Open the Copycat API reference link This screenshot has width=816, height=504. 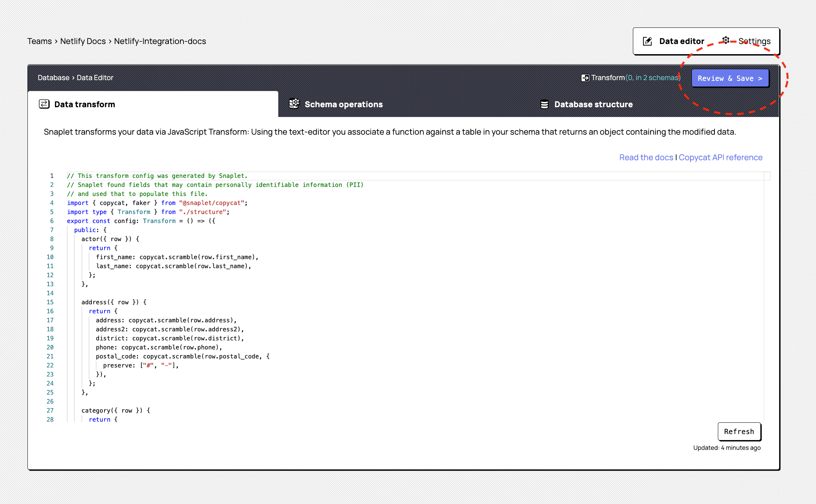(x=722, y=157)
